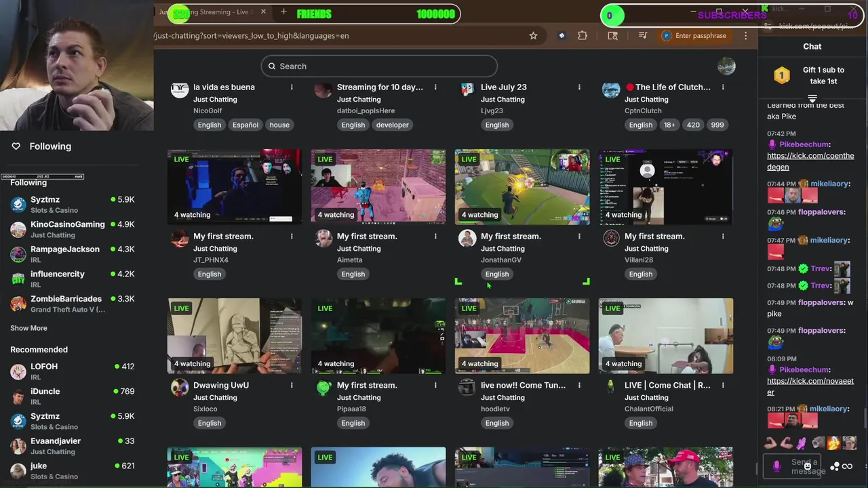This screenshot has height=488, width=868.
Task: Open the profile avatar at top right
Action: (726, 66)
